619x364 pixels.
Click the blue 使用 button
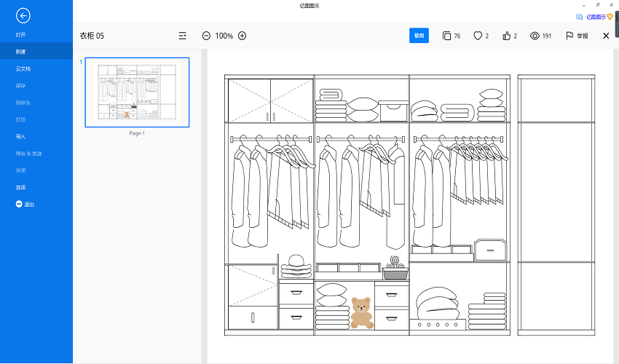pos(419,36)
